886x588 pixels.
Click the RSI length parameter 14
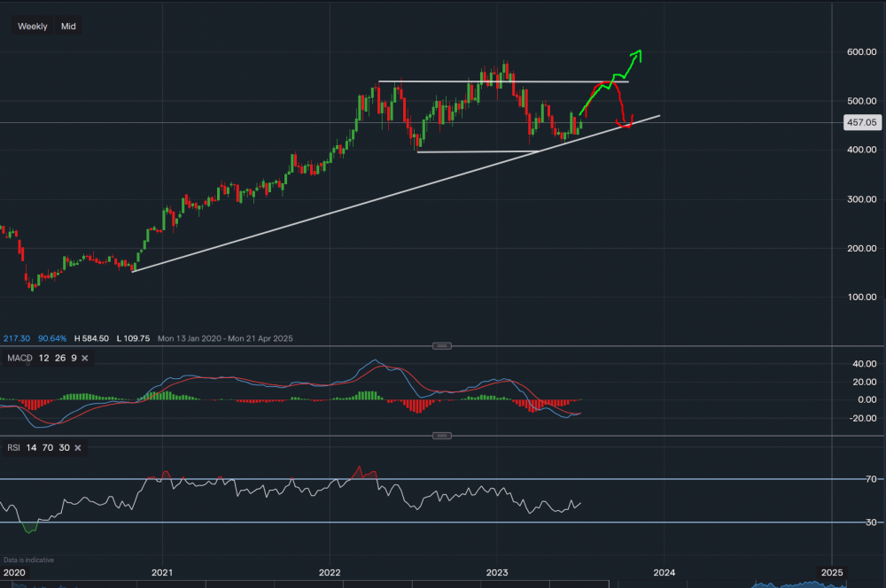click(29, 447)
